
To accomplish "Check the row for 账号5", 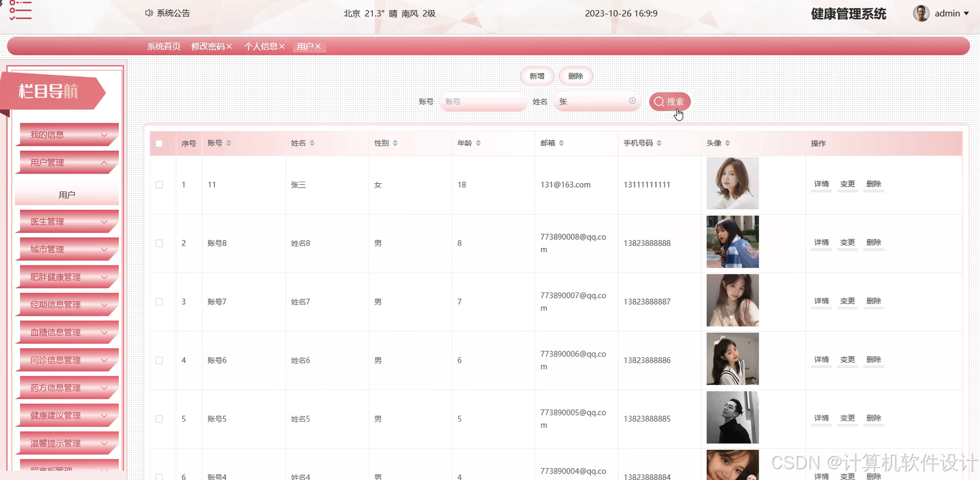I will tap(159, 419).
